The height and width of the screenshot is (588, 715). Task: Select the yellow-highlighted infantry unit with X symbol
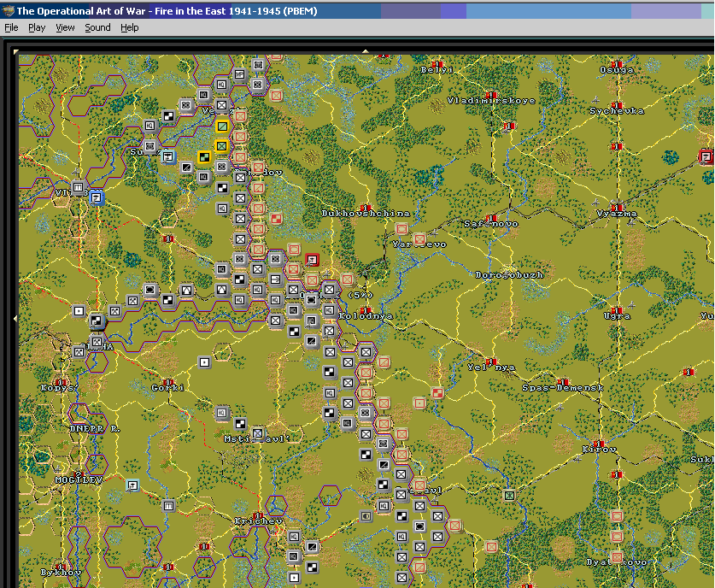[x=222, y=146]
